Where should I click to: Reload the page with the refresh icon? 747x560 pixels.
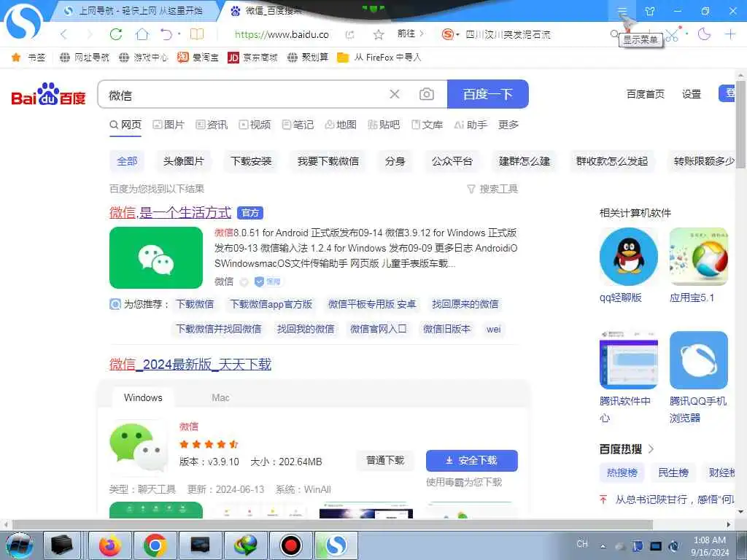pos(116,34)
